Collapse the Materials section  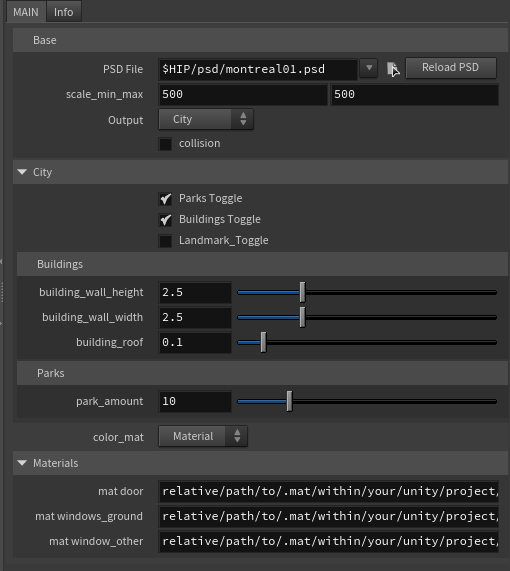(x=22, y=463)
